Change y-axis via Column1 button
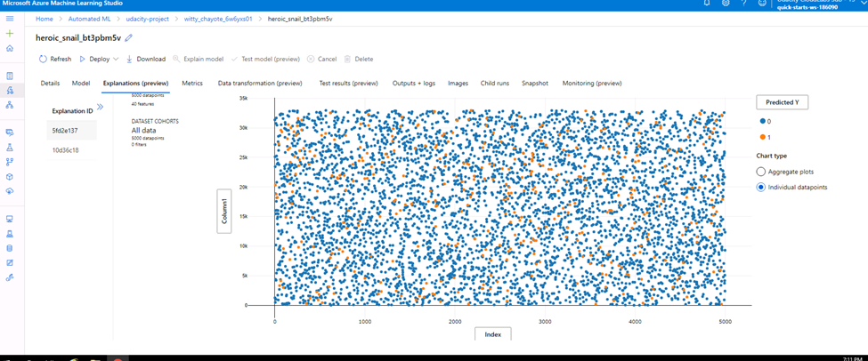Screen dimensions: 868x361 (x=223, y=212)
